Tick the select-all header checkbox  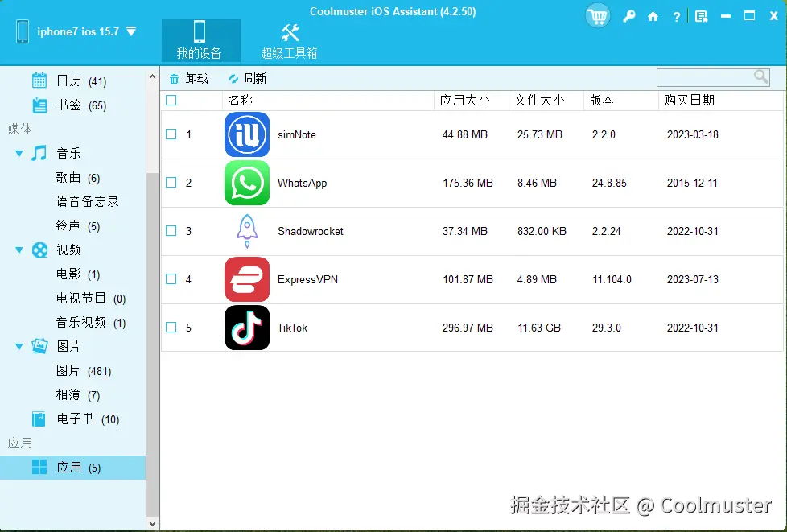[x=171, y=101]
